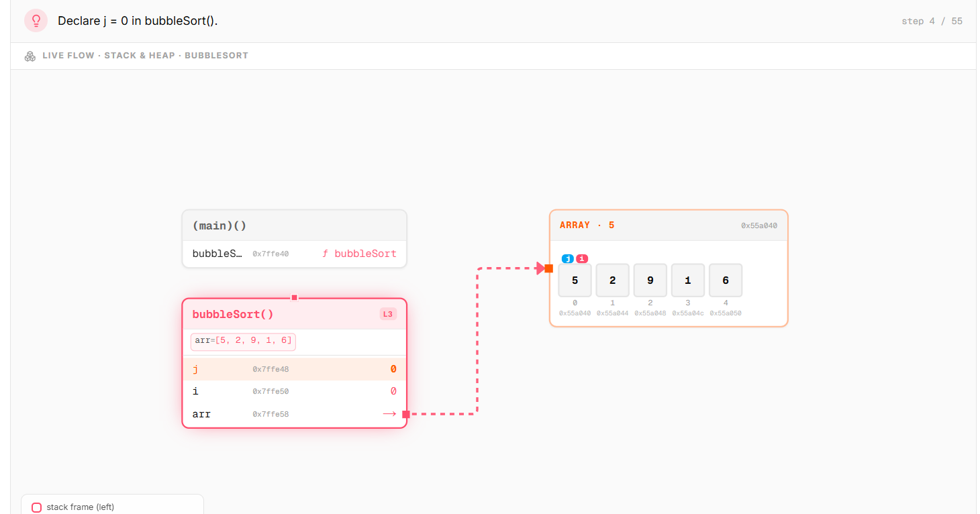Click the pink i pointer badge
This screenshot has width=980, height=514.
click(x=582, y=259)
